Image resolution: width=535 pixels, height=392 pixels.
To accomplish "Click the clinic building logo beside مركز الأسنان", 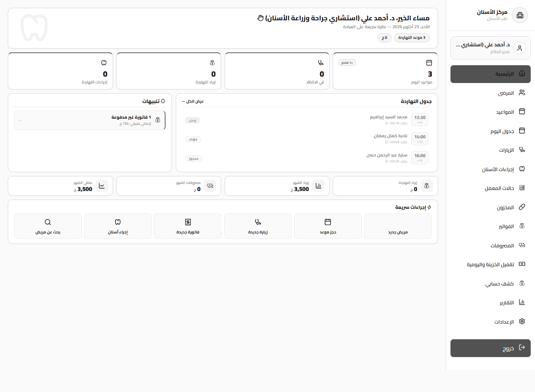I will pos(520,15).
